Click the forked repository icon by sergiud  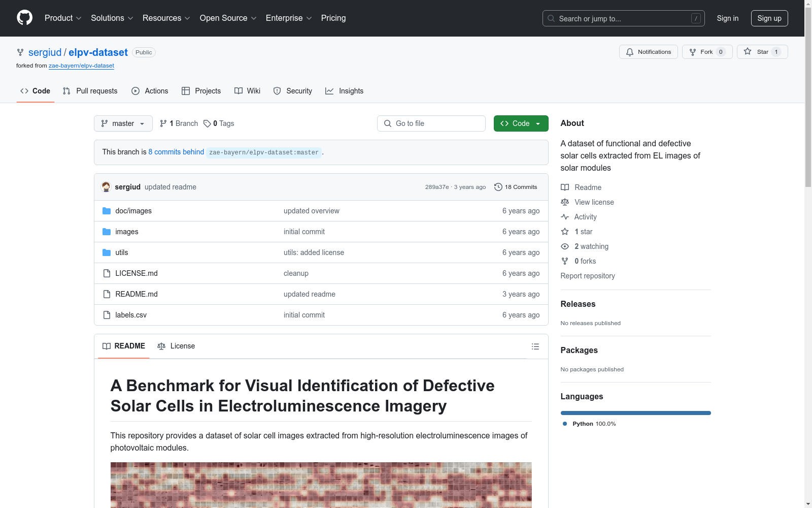point(20,52)
